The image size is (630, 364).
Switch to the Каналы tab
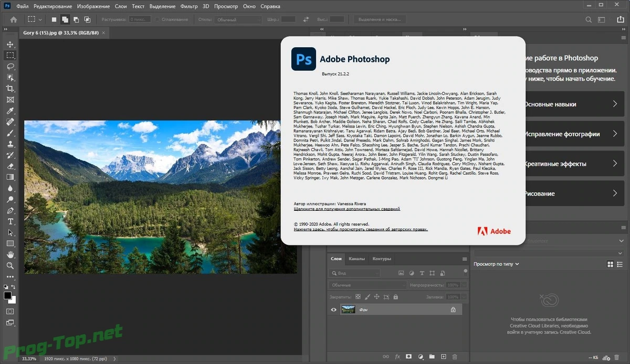356,259
